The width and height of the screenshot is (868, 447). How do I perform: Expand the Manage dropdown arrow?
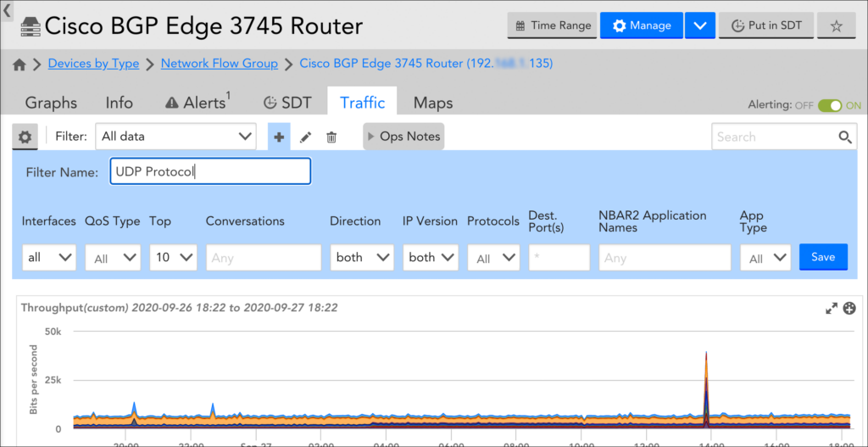pyautogui.click(x=699, y=25)
